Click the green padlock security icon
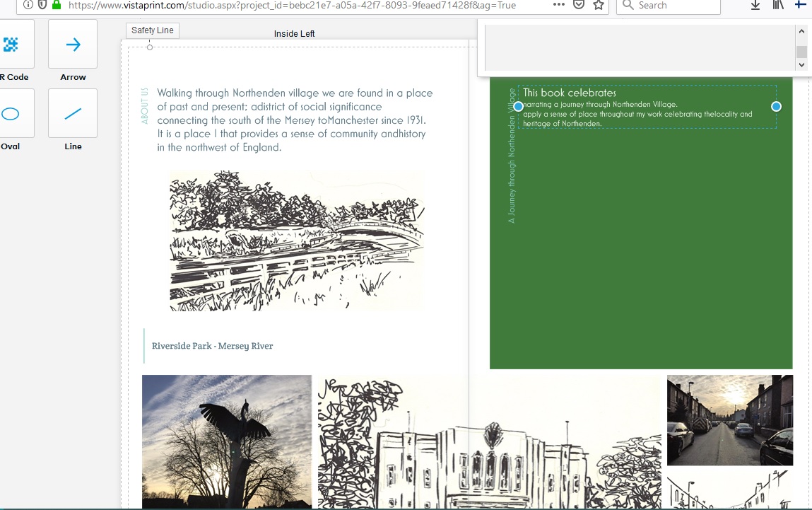812x510 pixels. point(57,5)
